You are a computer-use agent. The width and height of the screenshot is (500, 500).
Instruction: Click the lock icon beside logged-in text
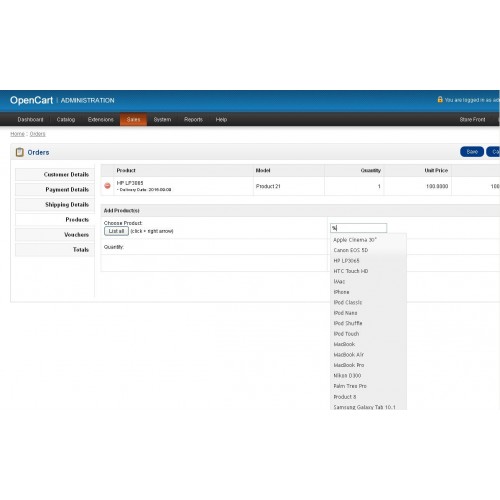tap(440, 99)
